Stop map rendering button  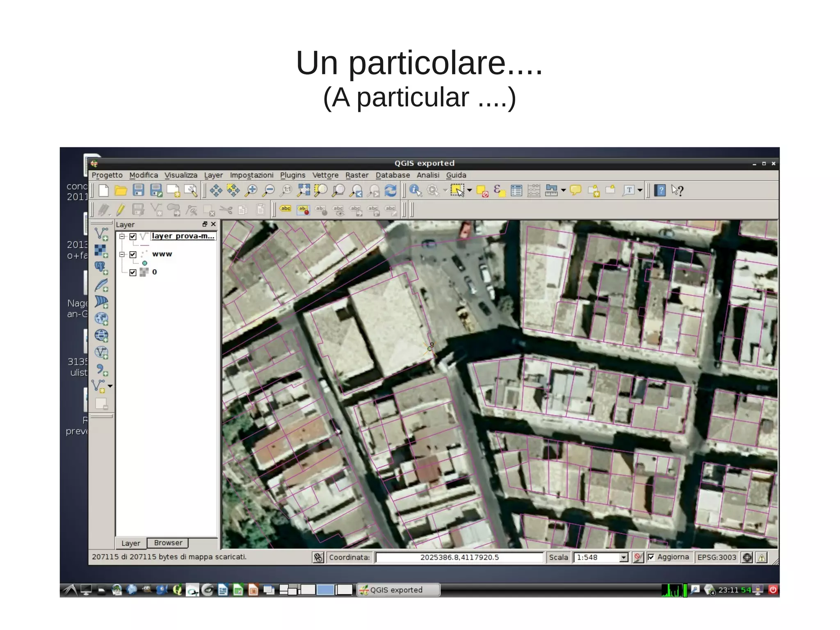tap(638, 557)
